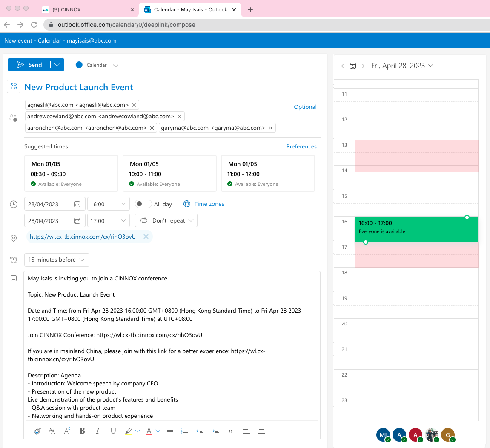Image resolution: width=490 pixels, height=448 pixels.
Task: Open a new browser tab
Action: tap(250, 10)
